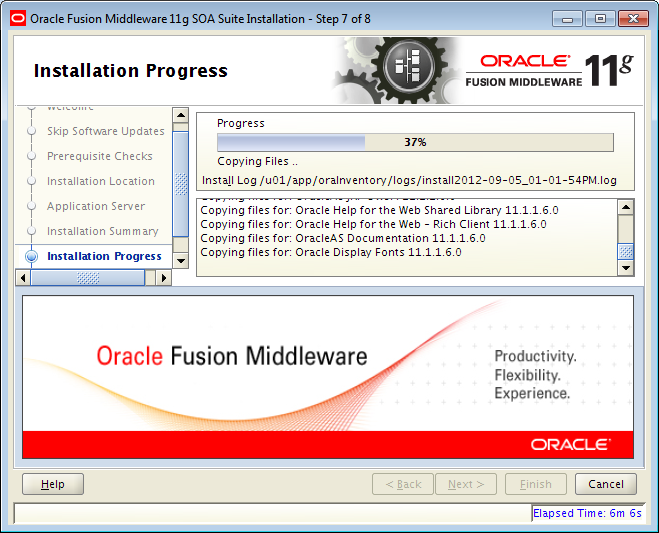Screen dimensions: 659x533
Task: Click the empty status message field
Action: coord(273,513)
